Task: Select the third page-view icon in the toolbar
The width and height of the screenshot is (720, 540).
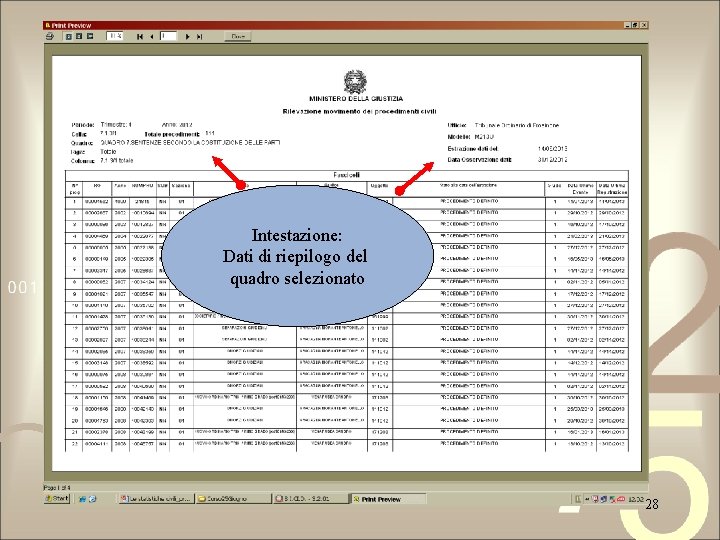Action: (90, 36)
